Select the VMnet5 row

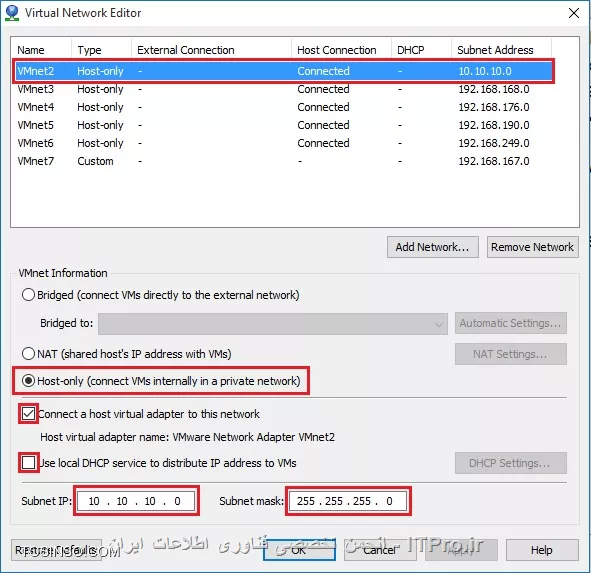point(283,125)
